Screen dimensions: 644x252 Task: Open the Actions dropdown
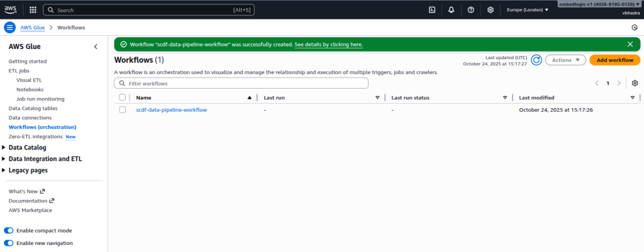point(565,60)
